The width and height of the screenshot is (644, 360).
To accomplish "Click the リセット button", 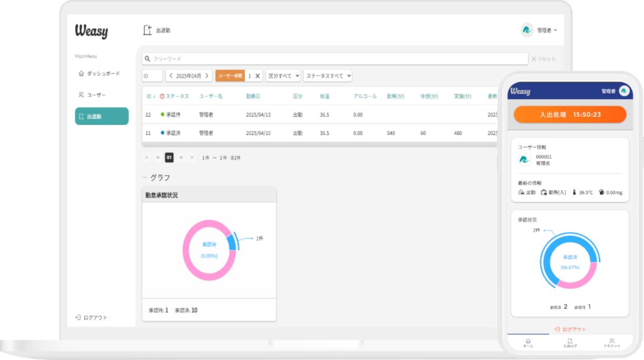I will pyautogui.click(x=543, y=59).
